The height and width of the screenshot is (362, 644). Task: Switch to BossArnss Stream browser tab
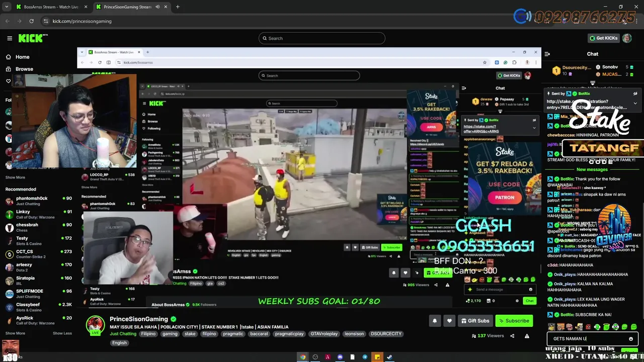(50, 7)
